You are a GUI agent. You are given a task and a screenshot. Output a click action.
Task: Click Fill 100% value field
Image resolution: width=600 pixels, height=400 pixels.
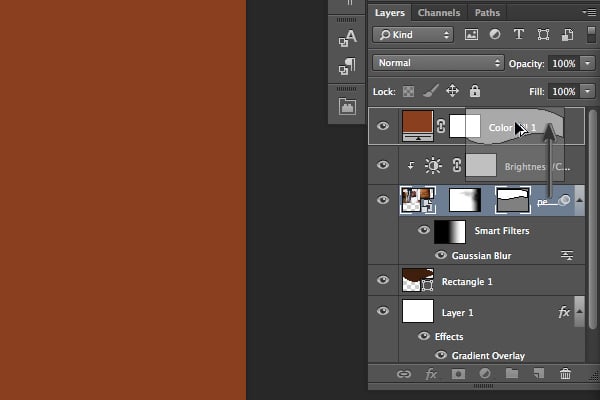pyautogui.click(x=564, y=91)
